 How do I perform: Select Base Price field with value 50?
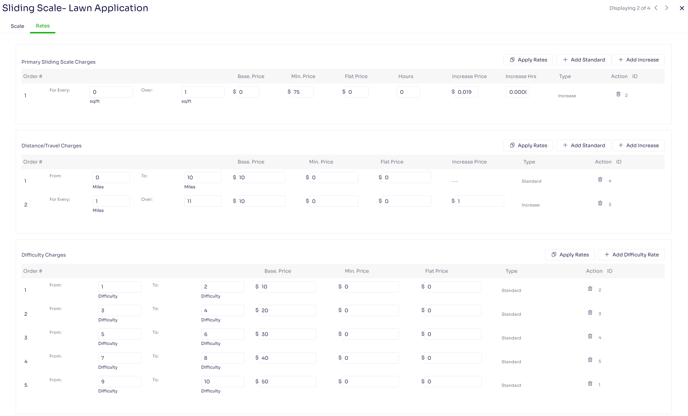[x=287, y=382]
